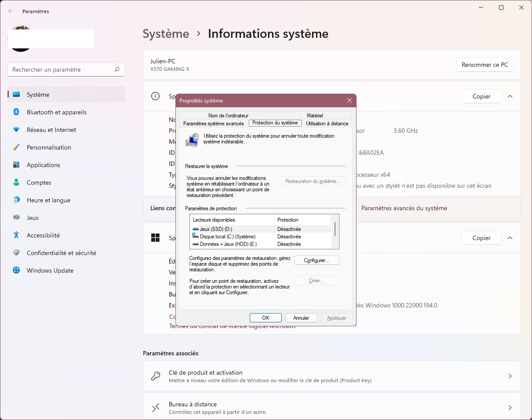Open Paramètres avancés du système link

coord(404,208)
